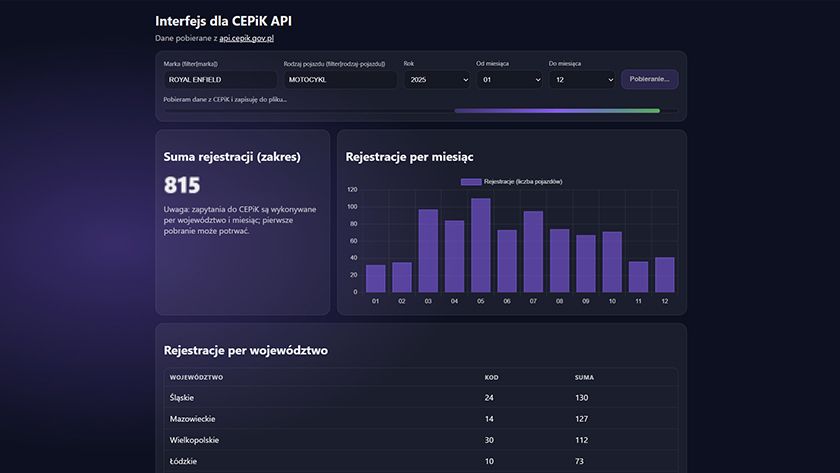Click the chart bar for month 06
840x473 pixels.
507,261
